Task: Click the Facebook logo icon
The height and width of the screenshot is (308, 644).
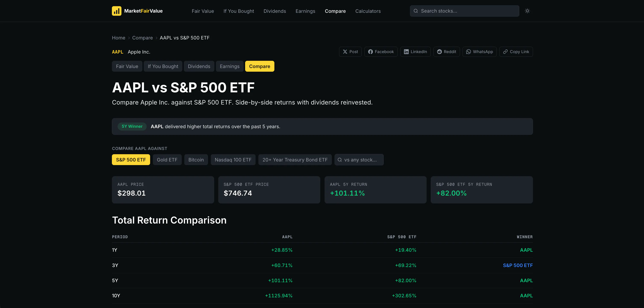Action: point(370,52)
